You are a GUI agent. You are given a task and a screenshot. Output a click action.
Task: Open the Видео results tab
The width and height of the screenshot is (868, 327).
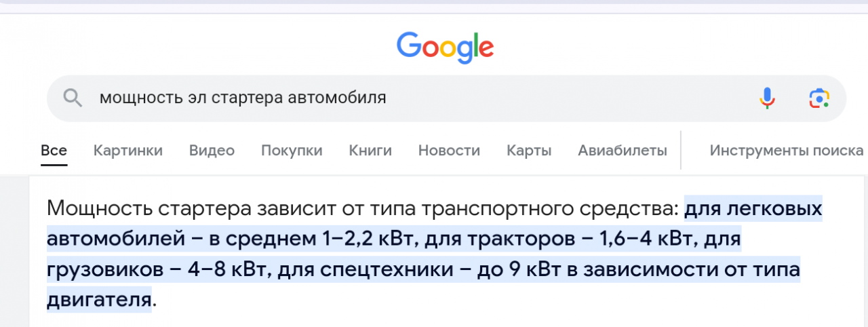pos(212,151)
